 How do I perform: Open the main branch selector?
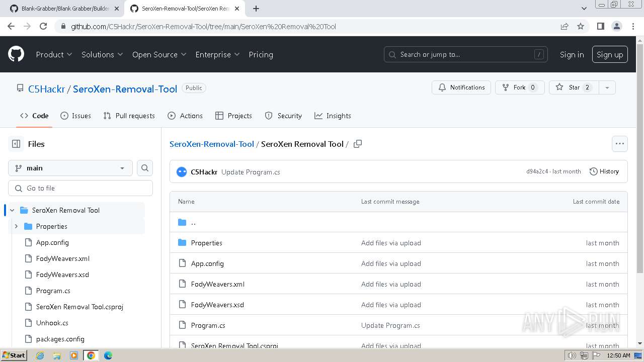click(70, 168)
